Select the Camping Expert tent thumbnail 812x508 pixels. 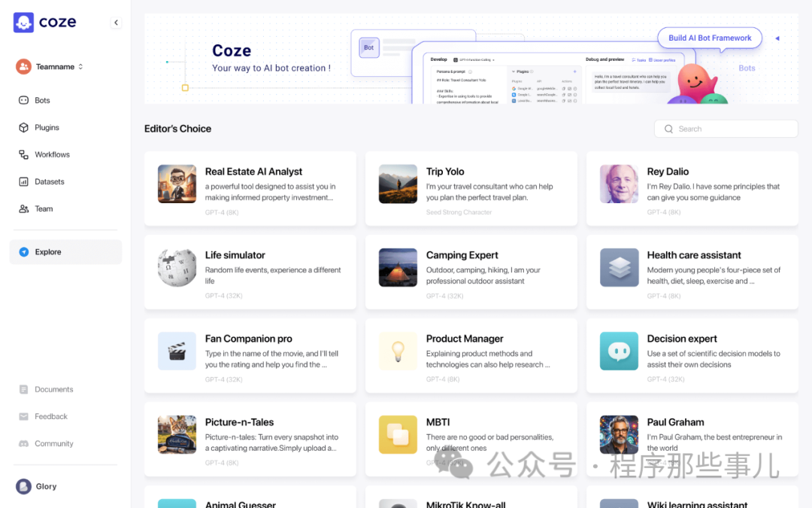[x=398, y=268]
